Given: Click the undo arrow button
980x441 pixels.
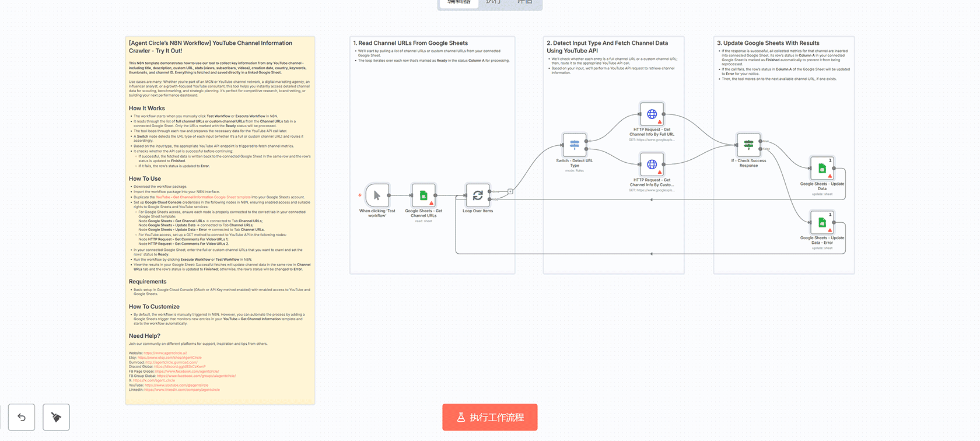Looking at the screenshot, I should point(22,417).
